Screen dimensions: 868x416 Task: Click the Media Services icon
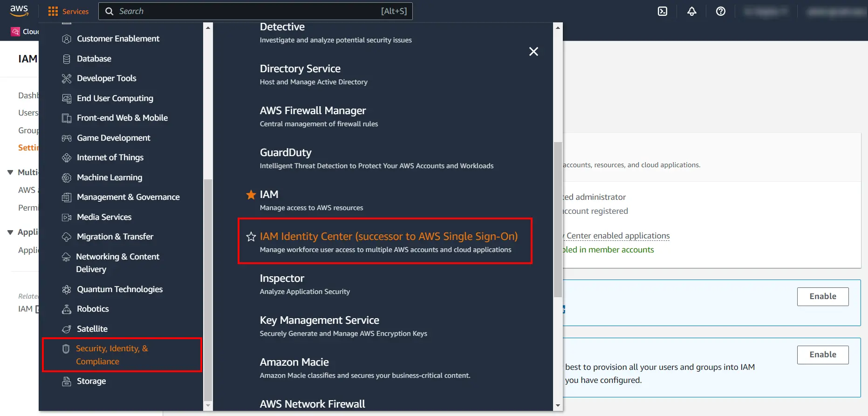(67, 217)
